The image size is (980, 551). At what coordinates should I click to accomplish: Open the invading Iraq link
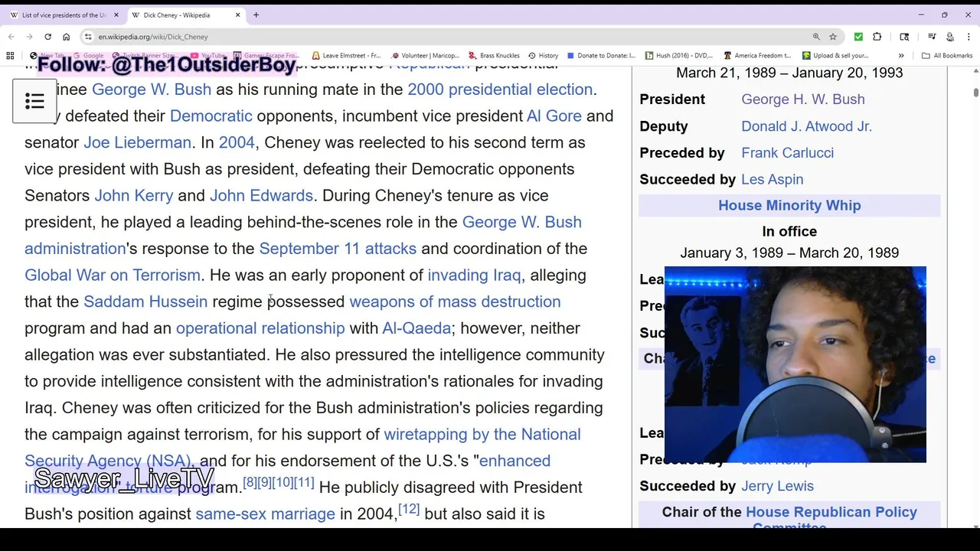click(x=474, y=275)
